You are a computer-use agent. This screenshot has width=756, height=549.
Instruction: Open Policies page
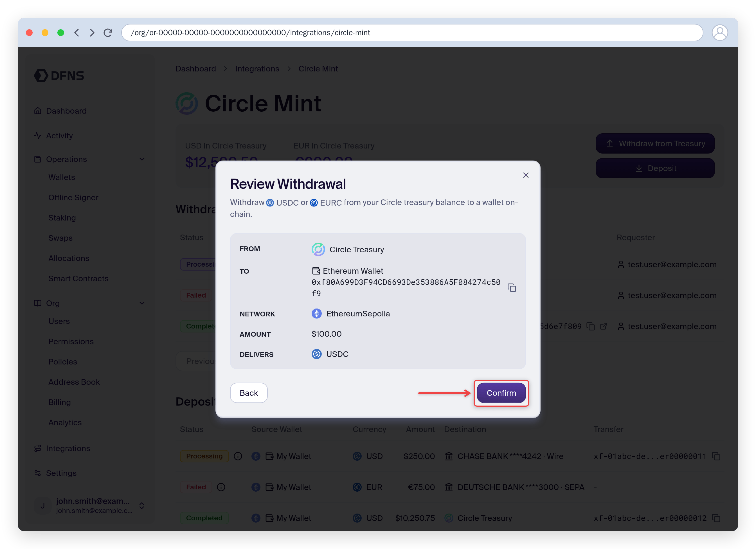63,362
